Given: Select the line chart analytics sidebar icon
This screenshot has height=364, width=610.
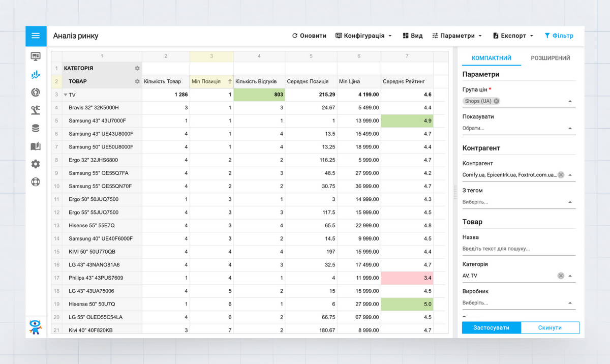Looking at the screenshot, I should 36,75.
